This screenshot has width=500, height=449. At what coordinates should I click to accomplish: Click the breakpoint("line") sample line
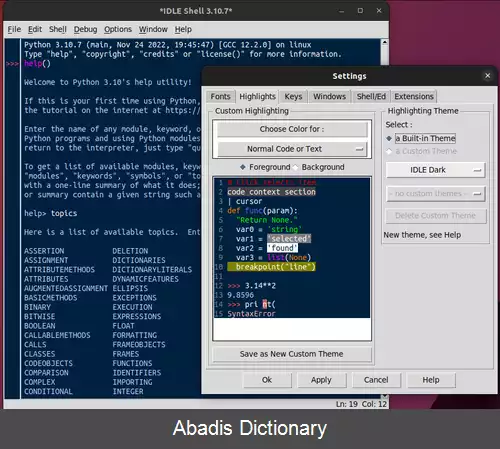pyautogui.click(x=271, y=267)
